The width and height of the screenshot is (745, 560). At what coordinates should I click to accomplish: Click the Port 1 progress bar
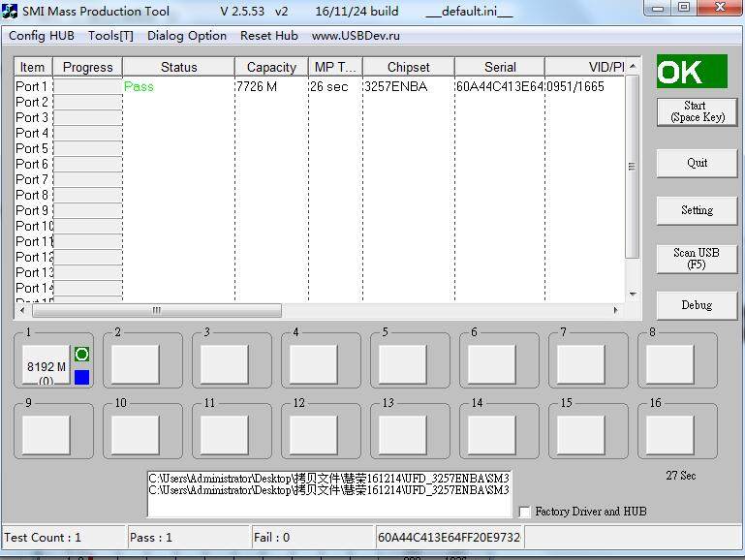88,86
